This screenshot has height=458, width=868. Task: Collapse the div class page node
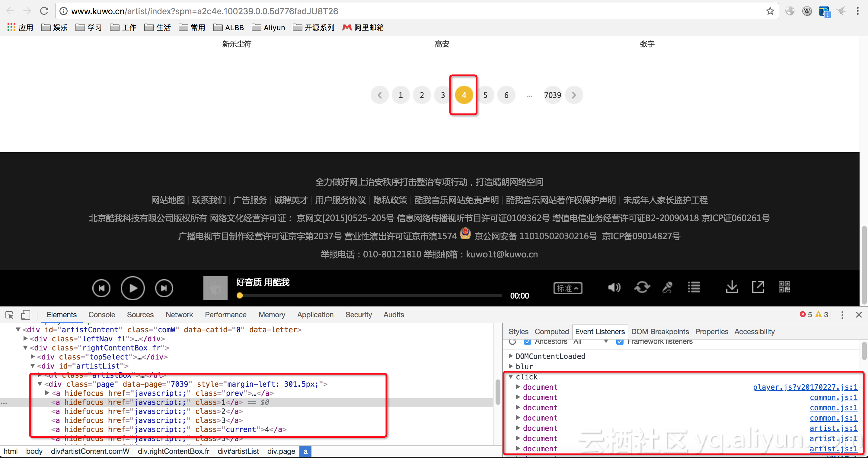tap(40, 384)
